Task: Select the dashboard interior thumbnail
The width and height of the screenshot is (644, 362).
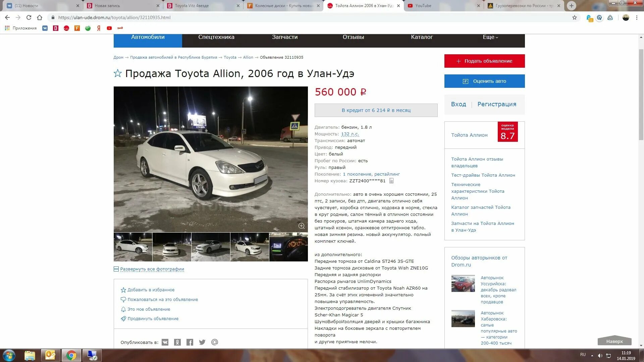Action: click(288, 247)
